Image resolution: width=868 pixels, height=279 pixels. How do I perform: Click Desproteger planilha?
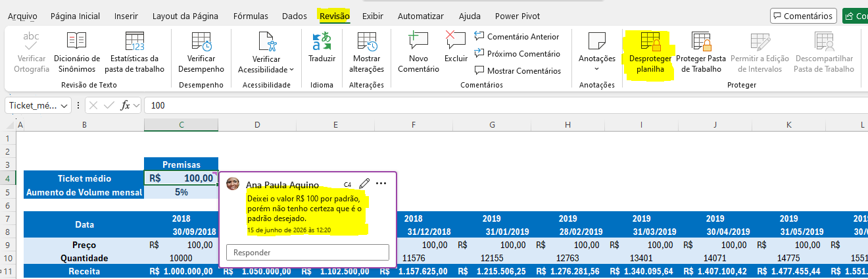click(x=650, y=52)
